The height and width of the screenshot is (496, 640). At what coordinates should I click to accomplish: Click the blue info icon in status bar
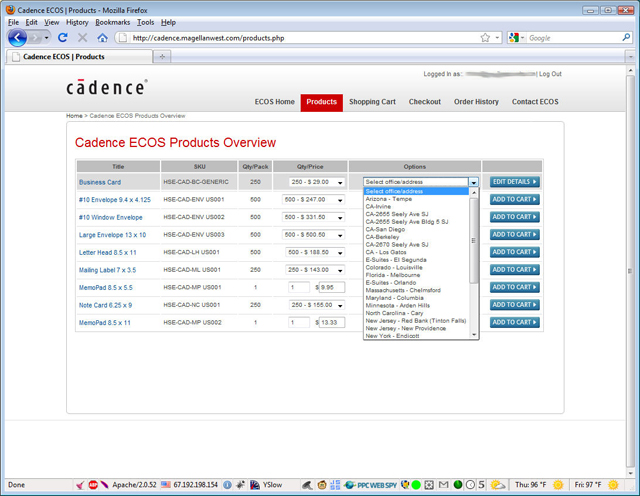227,485
